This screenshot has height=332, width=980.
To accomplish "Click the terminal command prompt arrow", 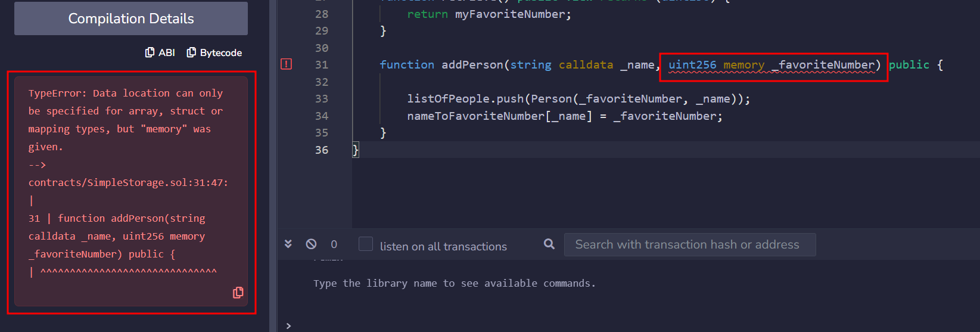I will click(289, 325).
